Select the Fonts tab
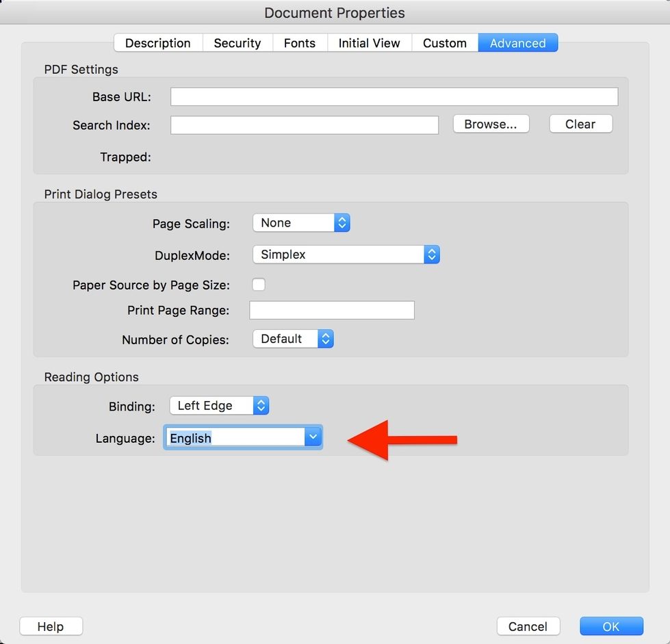The image size is (670, 644). pos(300,43)
